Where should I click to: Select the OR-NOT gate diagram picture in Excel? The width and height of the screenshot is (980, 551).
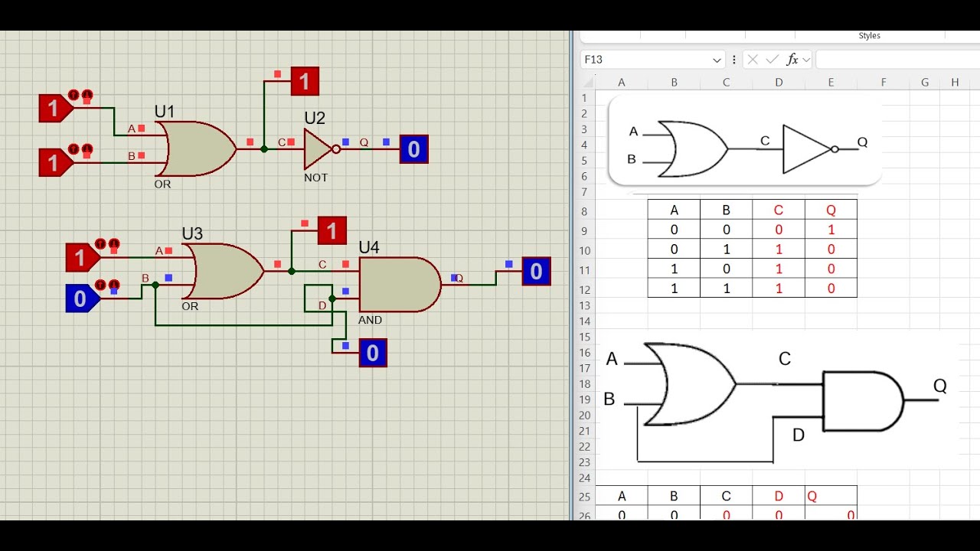(x=744, y=141)
